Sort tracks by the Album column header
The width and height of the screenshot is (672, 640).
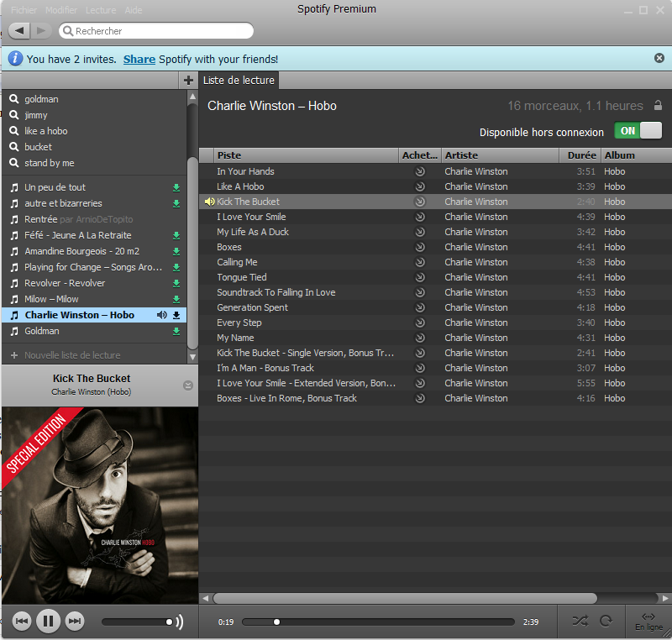click(637, 155)
